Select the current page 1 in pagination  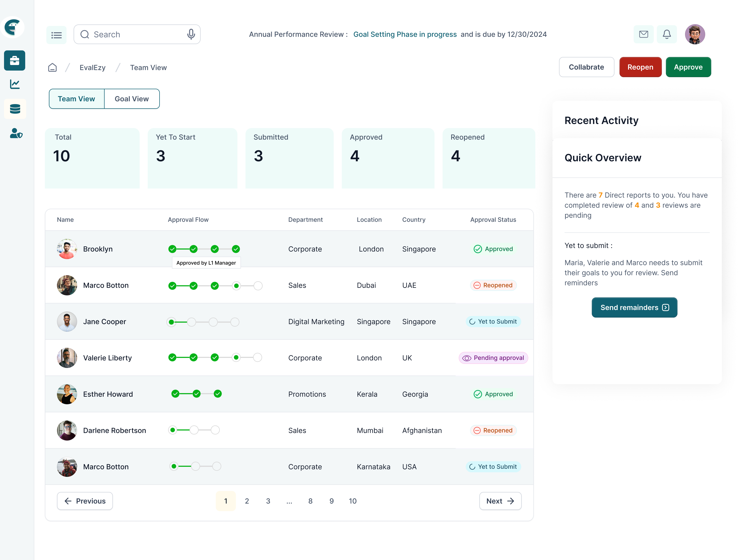pos(226,501)
